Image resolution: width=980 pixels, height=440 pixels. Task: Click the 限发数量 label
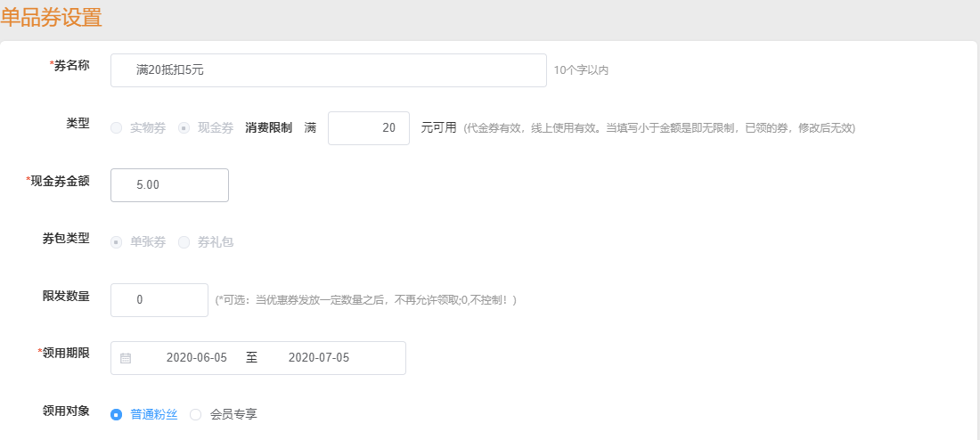[66, 296]
